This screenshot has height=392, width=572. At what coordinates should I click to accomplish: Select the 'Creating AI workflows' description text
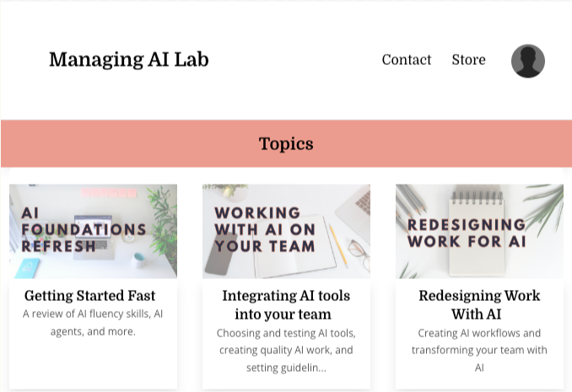click(479, 351)
